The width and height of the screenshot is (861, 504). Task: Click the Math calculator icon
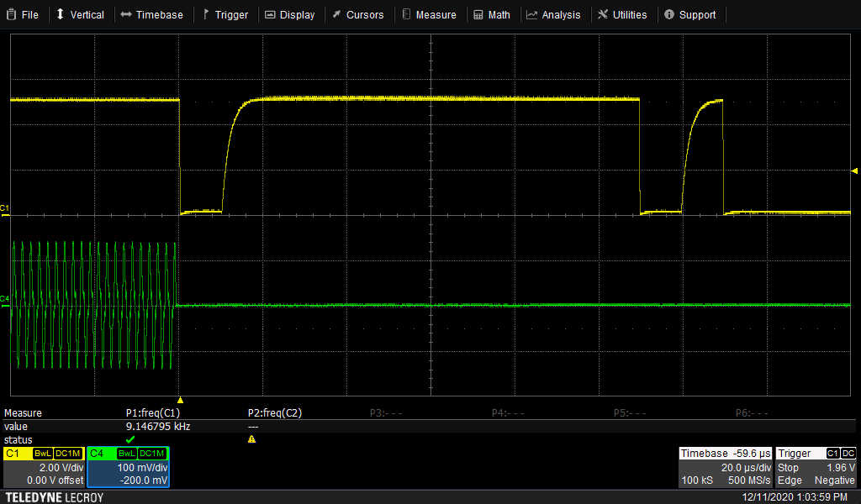tap(478, 14)
